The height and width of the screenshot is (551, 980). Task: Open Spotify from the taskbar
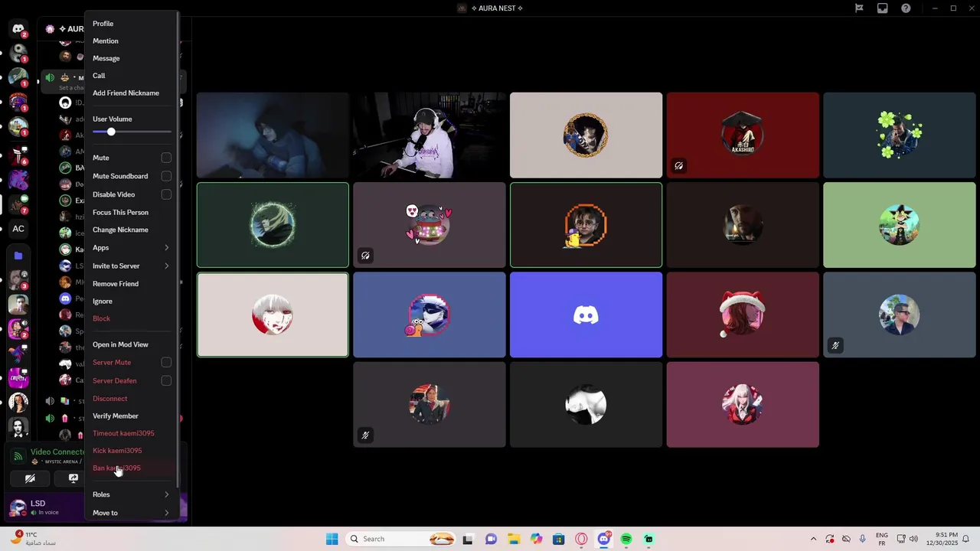[x=626, y=539]
